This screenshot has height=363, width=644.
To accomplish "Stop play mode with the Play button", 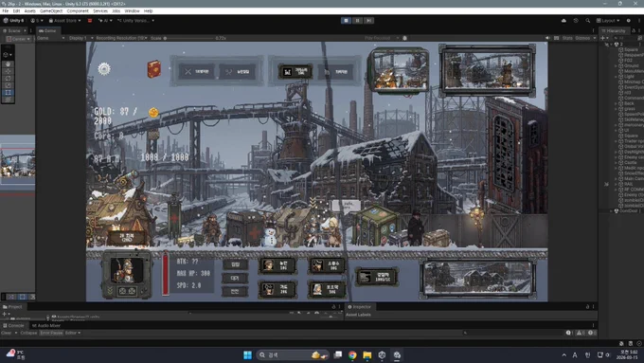I will pos(346,21).
